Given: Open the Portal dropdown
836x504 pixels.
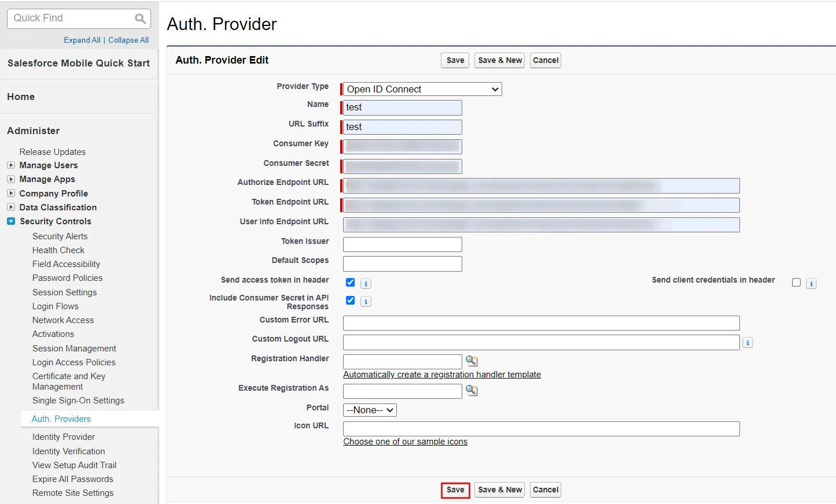Looking at the screenshot, I should [x=370, y=410].
